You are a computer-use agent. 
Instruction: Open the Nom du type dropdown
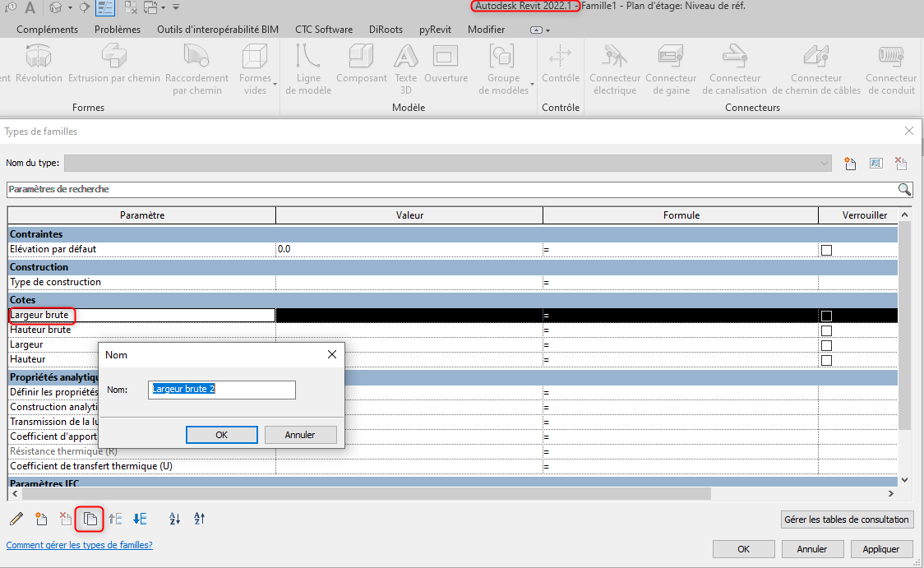pos(825,164)
